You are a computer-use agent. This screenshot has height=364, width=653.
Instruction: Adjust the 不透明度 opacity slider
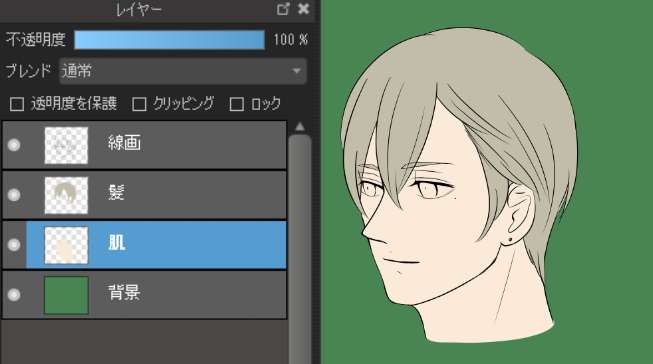tap(169, 40)
